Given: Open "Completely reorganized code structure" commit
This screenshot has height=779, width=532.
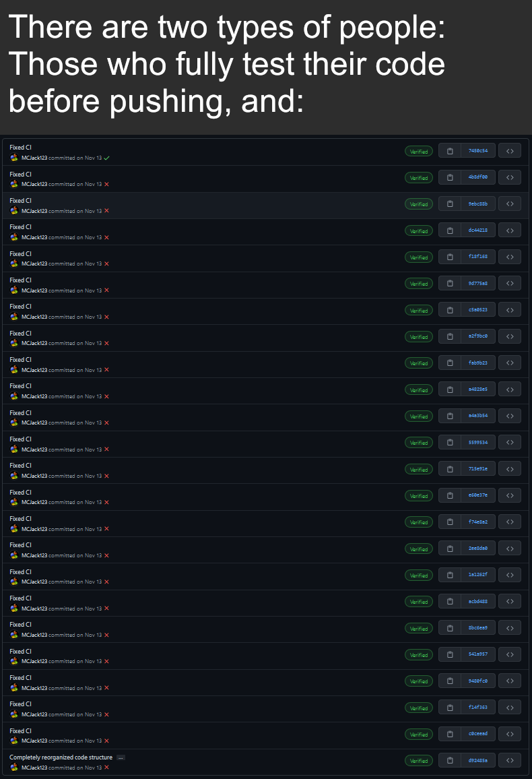Looking at the screenshot, I should (61, 757).
